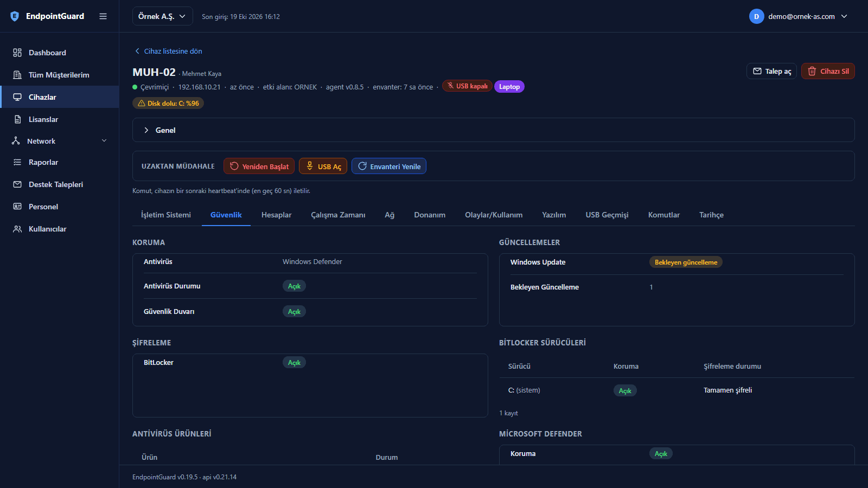This screenshot has height=488, width=868.
Task: Click the 'Tamamen şifreli' cell
Action: 727,390
